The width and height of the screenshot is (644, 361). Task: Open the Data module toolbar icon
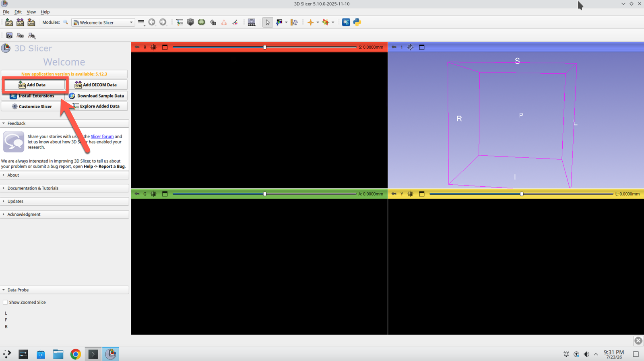(x=180, y=23)
